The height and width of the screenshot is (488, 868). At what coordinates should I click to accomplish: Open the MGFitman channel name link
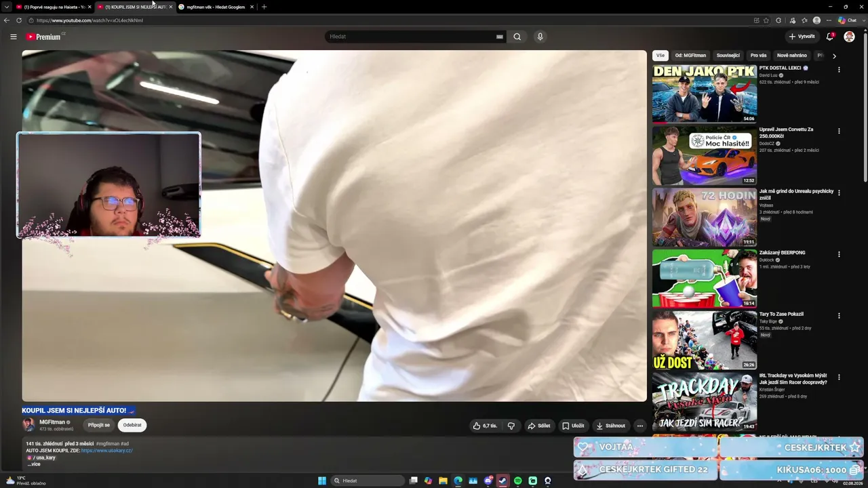52,422
